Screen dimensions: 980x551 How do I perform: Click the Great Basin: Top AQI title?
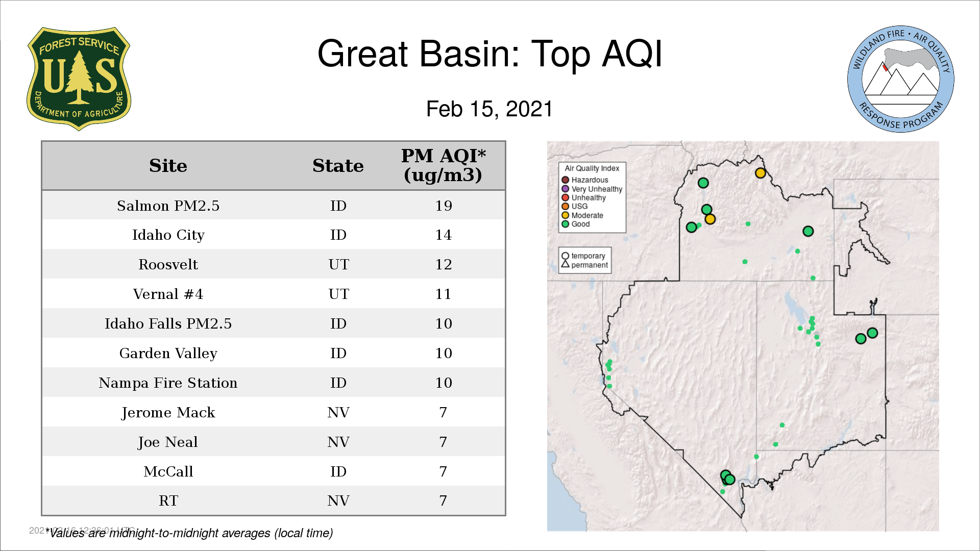pyautogui.click(x=489, y=54)
